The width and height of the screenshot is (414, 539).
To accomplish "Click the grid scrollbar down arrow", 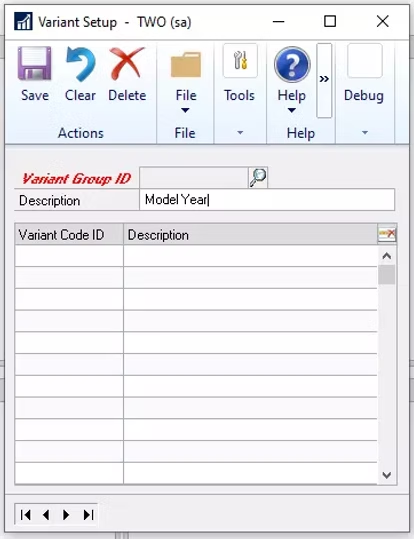I will click(x=387, y=475).
